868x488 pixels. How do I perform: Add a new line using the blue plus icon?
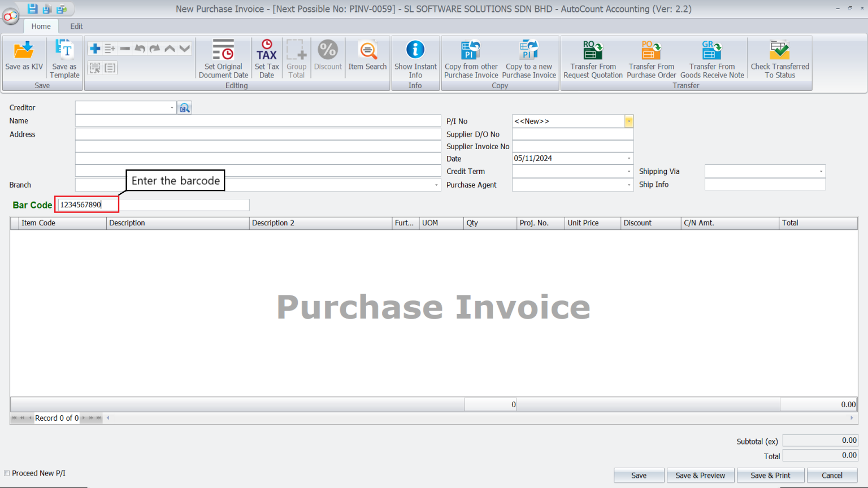94,47
